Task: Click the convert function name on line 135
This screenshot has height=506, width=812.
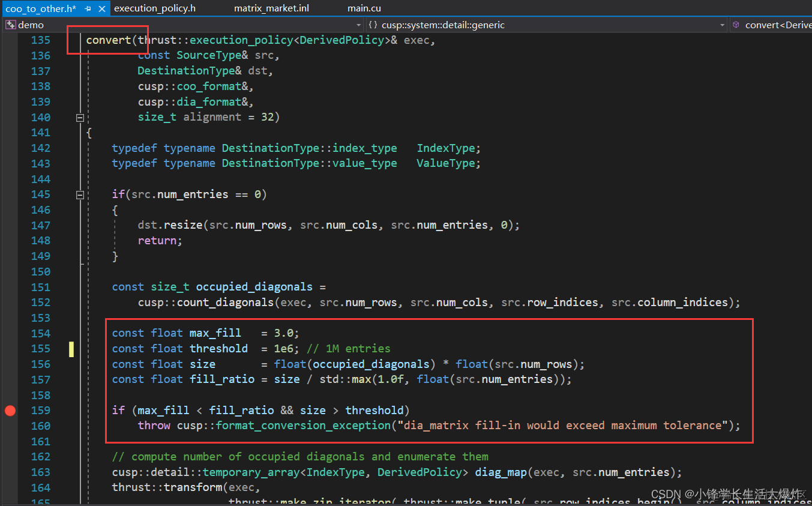Action: click(109, 40)
